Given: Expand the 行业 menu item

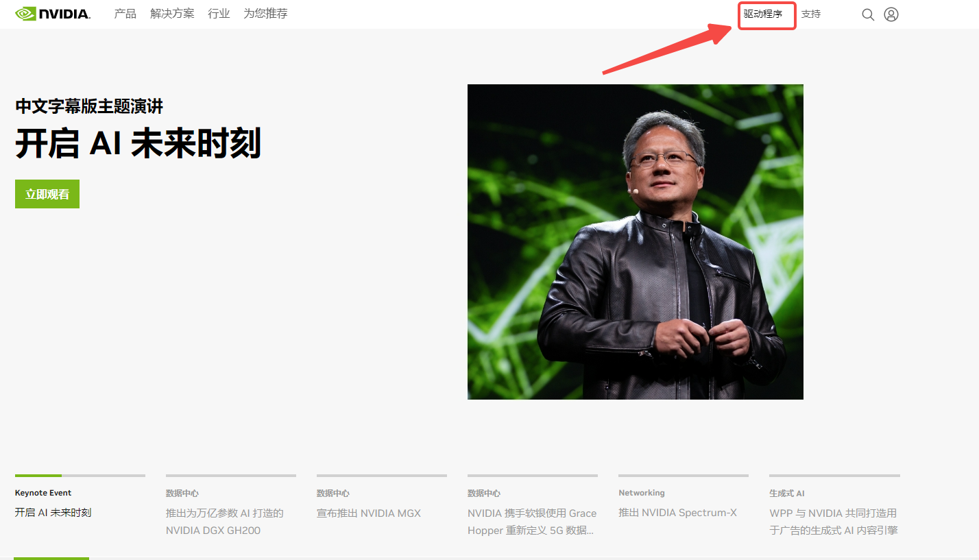Looking at the screenshot, I should pyautogui.click(x=219, y=14).
